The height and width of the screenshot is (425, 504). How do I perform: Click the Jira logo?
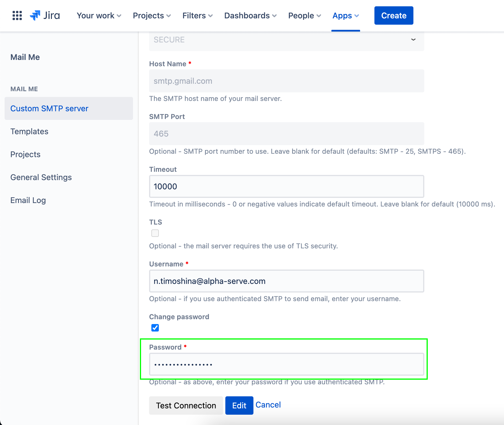[x=45, y=15]
